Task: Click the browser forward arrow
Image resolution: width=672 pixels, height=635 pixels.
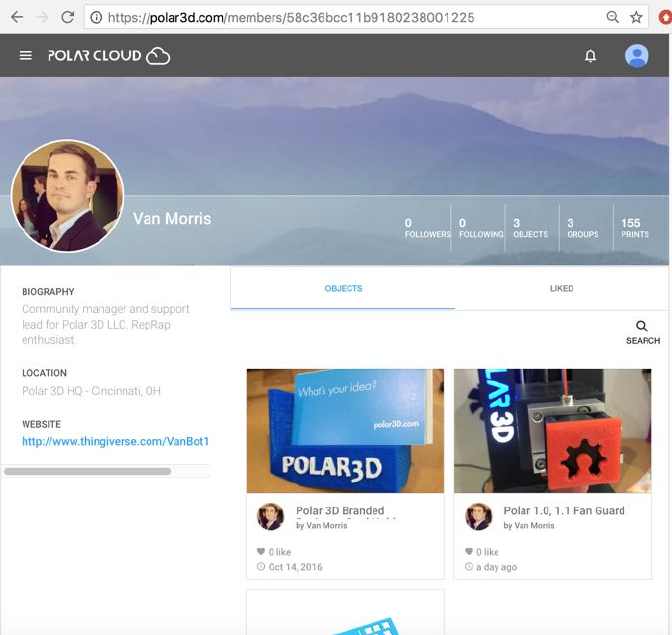Action: click(42, 17)
